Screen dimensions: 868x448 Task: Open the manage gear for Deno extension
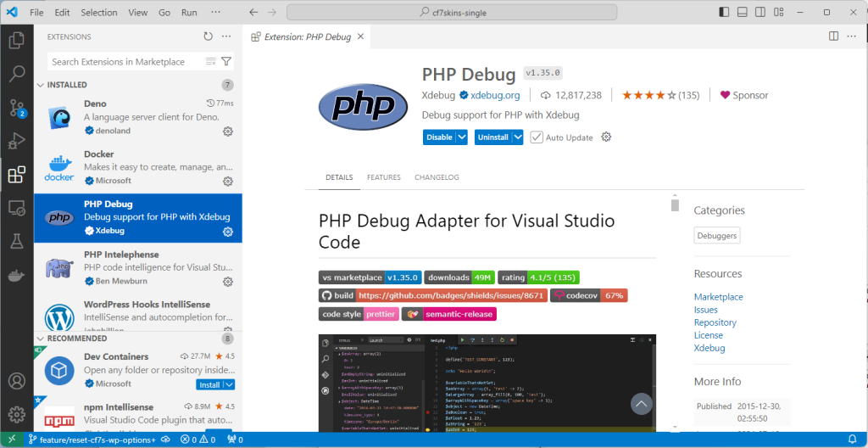(227, 132)
